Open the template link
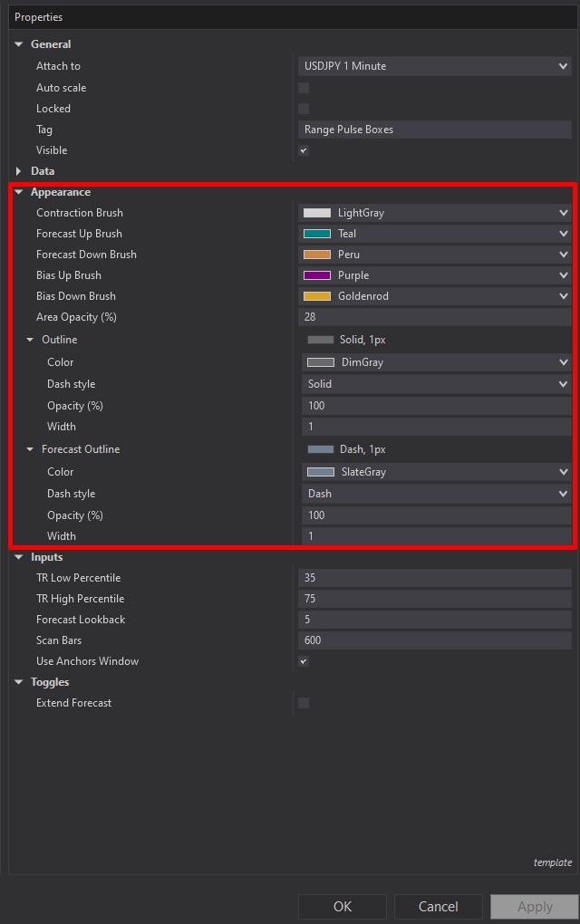The image size is (580, 924). point(552,862)
